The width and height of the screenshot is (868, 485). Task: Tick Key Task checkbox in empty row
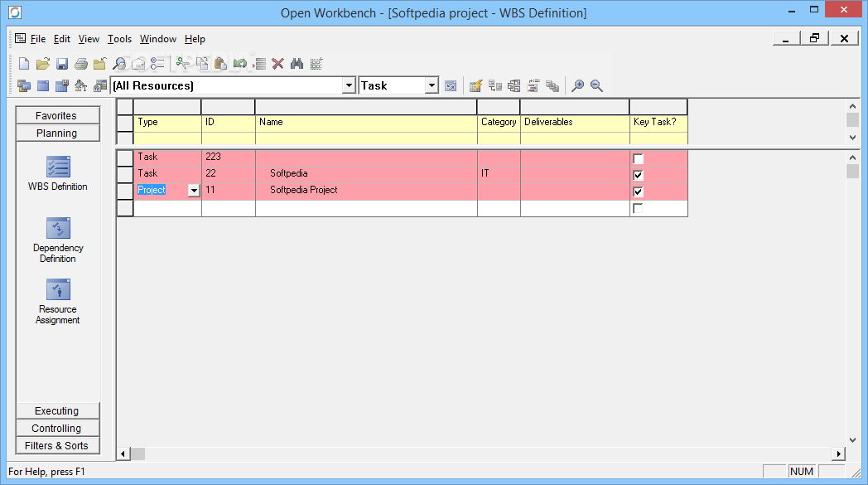pyautogui.click(x=639, y=208)
